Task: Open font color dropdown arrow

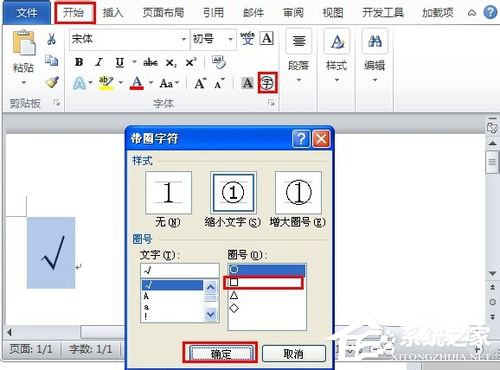Action: point(151,83)
